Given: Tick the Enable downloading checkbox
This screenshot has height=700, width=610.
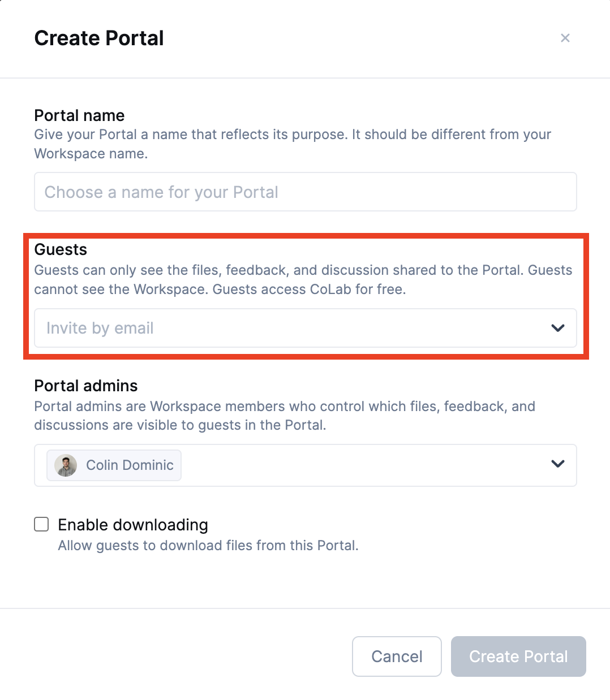Looking at the screenshot, I should click(41, 525).
